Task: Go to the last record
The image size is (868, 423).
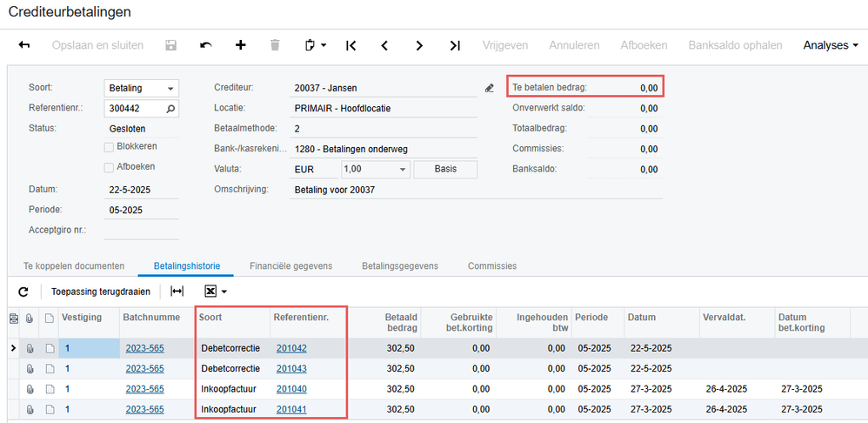Action: tap(455, 45)
